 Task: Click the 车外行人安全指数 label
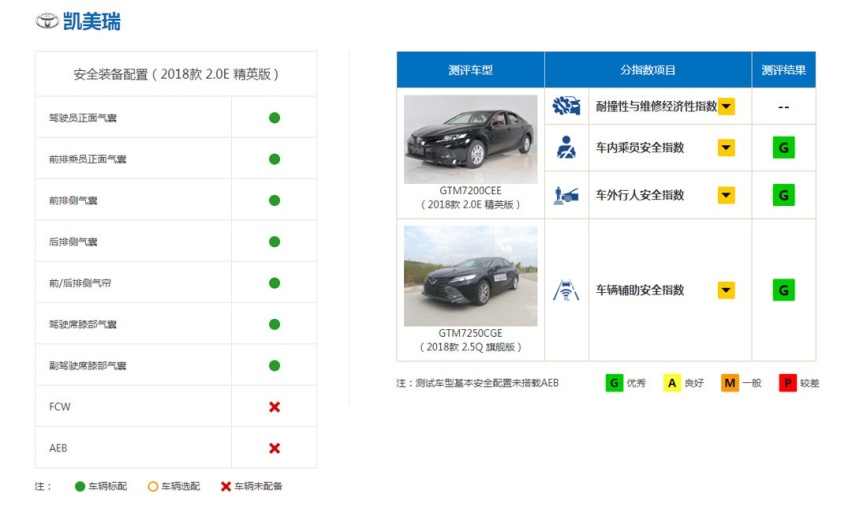640,195
